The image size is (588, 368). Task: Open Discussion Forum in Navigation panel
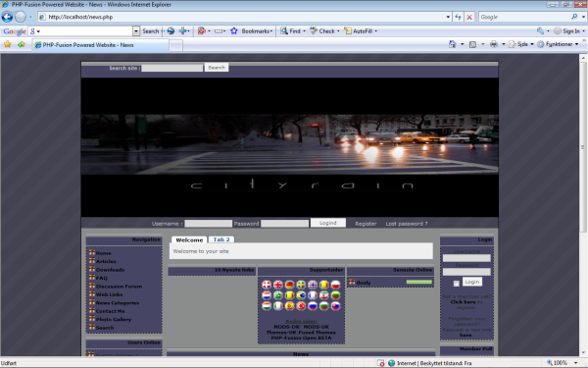[119, 287]
